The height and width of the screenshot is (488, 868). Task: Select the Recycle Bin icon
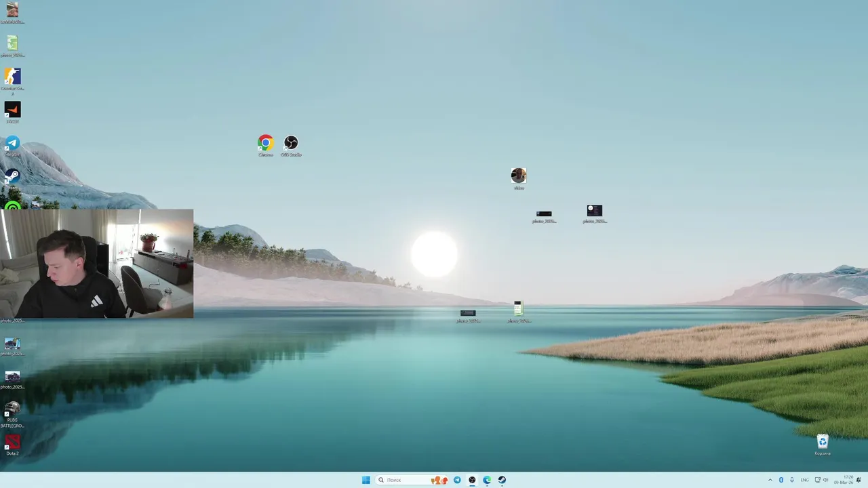point(823,445)
